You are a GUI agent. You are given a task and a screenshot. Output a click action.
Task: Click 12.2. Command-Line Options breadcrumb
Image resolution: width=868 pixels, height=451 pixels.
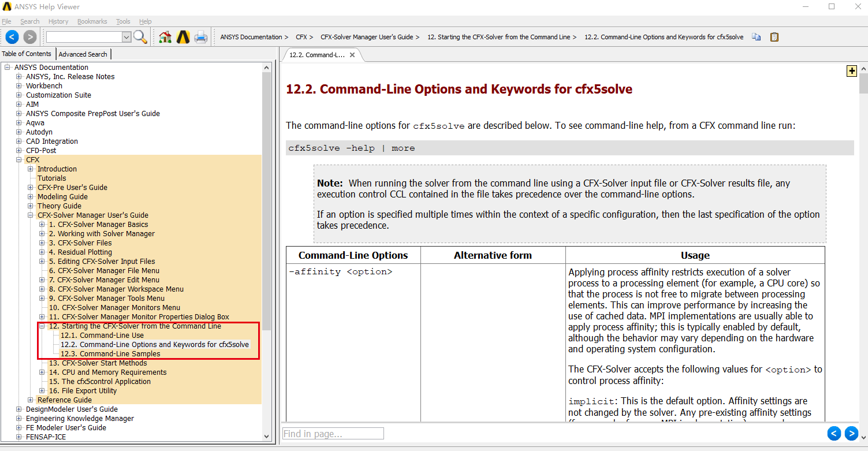click(x=664, y=37)
